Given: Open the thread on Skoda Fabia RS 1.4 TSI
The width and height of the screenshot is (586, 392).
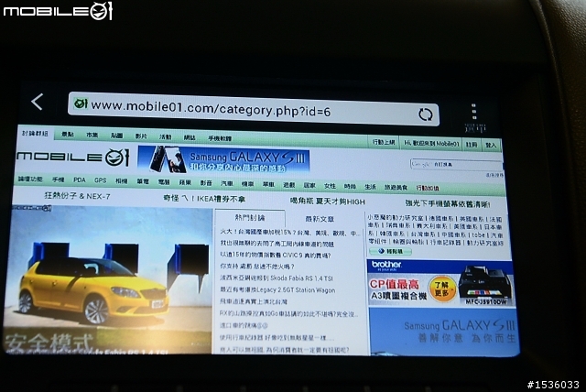Looking at the screenshot, I should (277, 278).
